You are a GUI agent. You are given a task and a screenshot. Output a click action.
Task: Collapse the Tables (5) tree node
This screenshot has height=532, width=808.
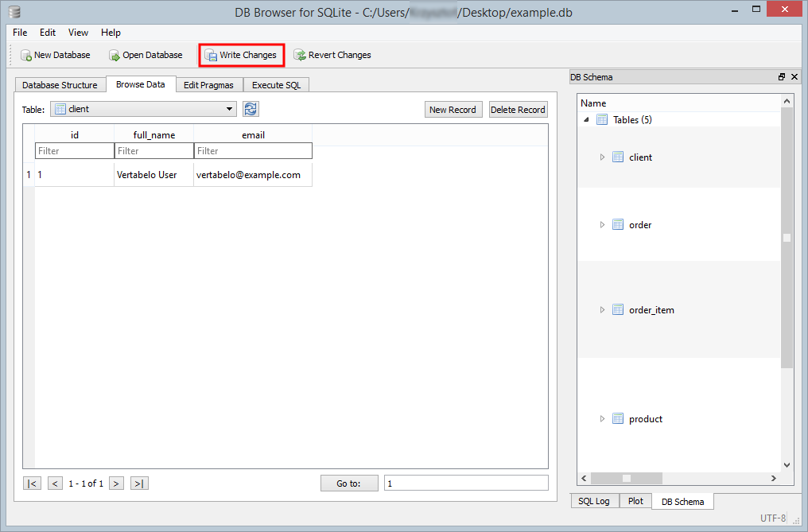pos(587,120)
